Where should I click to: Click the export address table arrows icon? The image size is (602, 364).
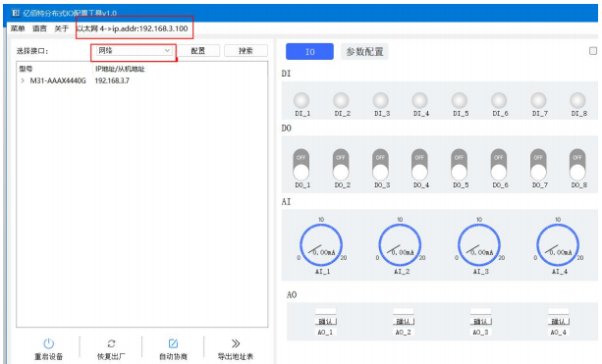(236, 343)
